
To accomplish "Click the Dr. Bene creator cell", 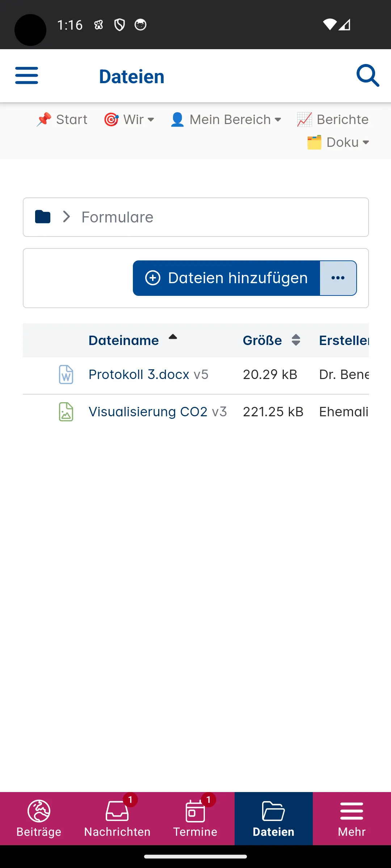I will click(x=344, y=375).
